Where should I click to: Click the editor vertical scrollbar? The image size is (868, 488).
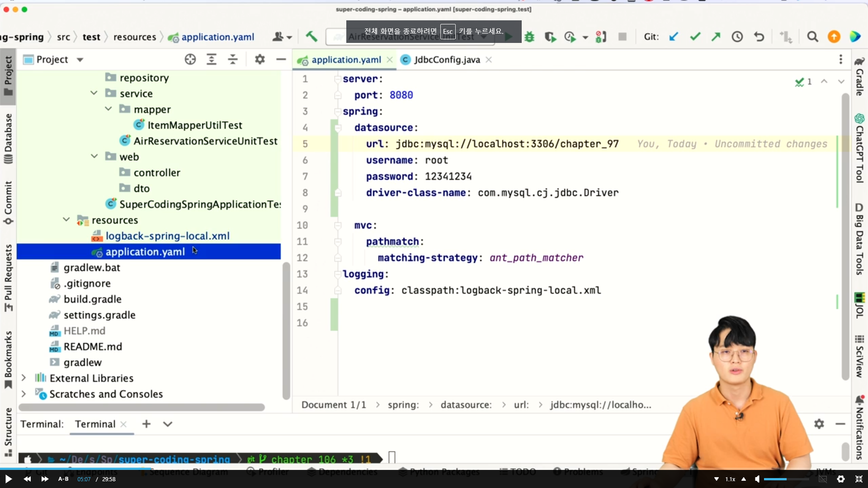(845, 237)
